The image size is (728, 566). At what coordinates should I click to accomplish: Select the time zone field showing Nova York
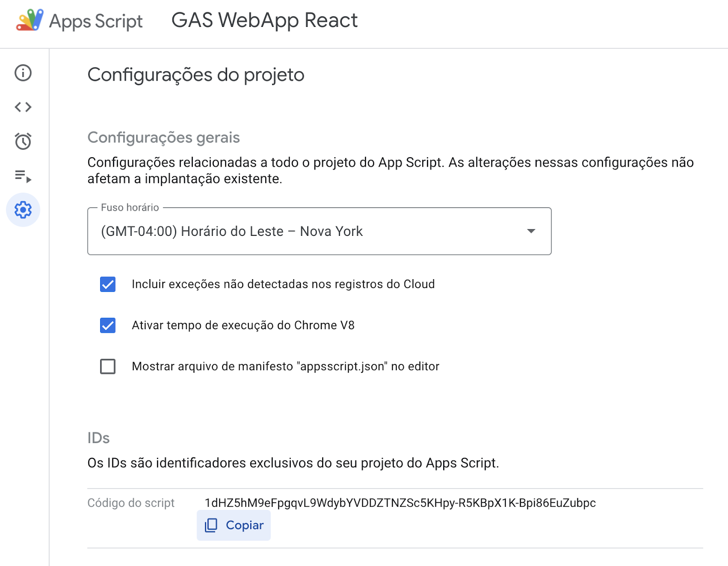click(x=319, y=231)
